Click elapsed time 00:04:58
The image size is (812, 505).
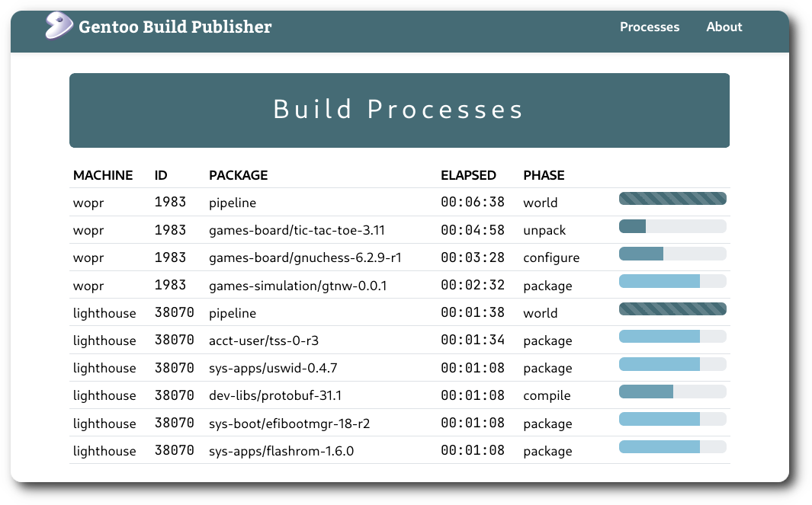click(x=472, y=230)
